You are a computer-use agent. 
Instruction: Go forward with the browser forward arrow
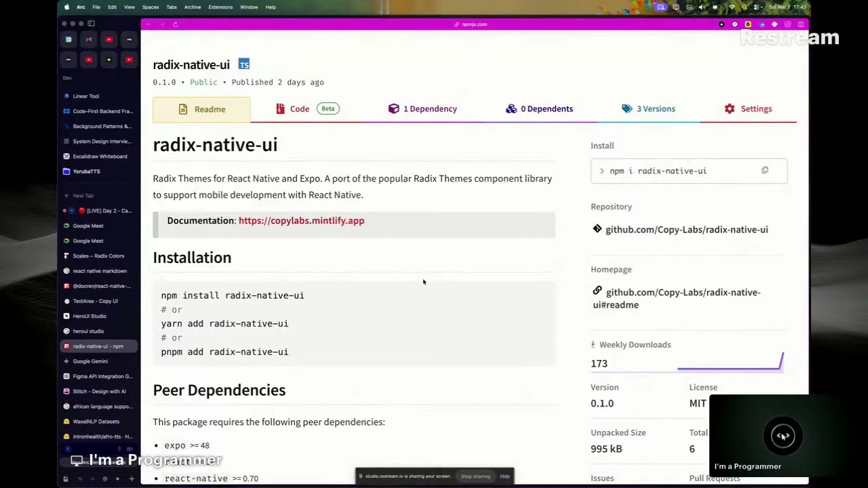click(x=162, y=24)
